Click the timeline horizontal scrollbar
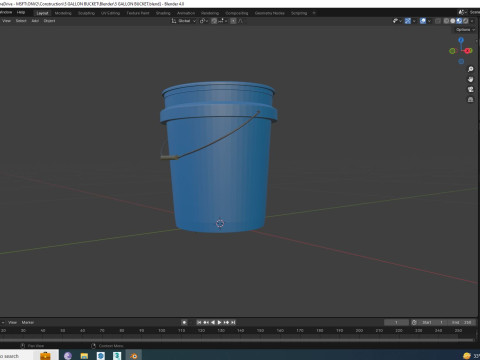The height and width of the screenshot is (360, 480). point(237,340)
